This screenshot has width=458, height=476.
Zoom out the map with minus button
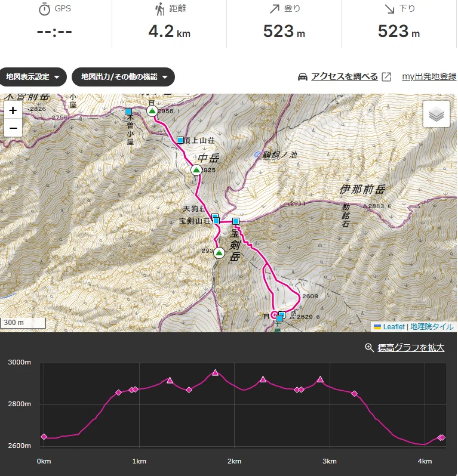point(13,128)
